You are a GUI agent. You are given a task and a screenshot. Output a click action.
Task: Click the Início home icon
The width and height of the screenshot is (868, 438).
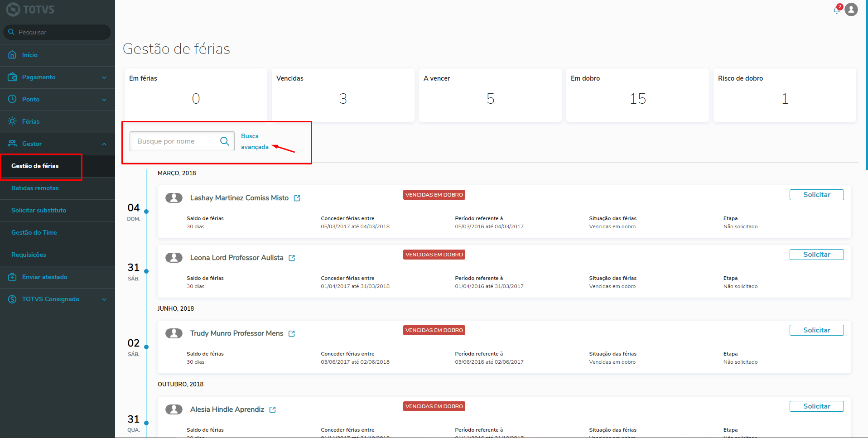coord(12,55)
